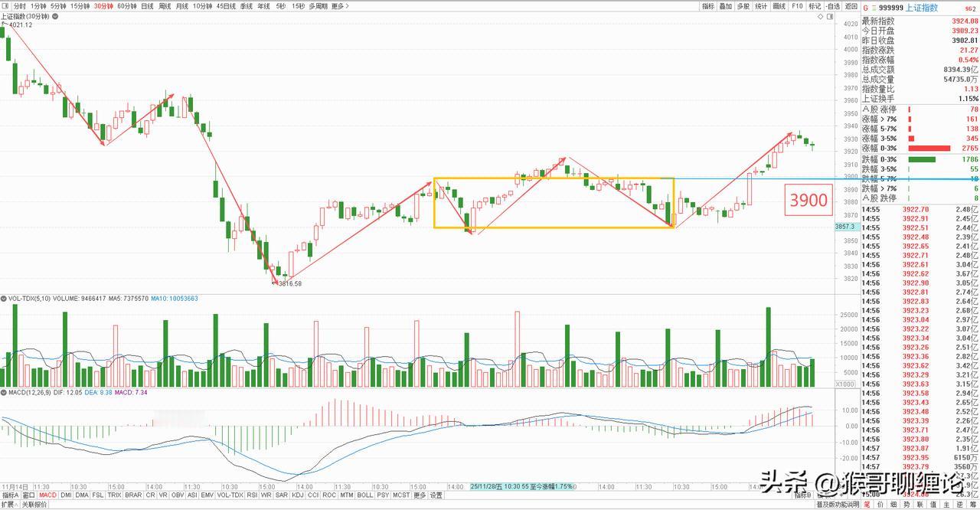This screenshot has width=980, height=510.
Task: Switch to 日线 daily chart
Action: 147,6
